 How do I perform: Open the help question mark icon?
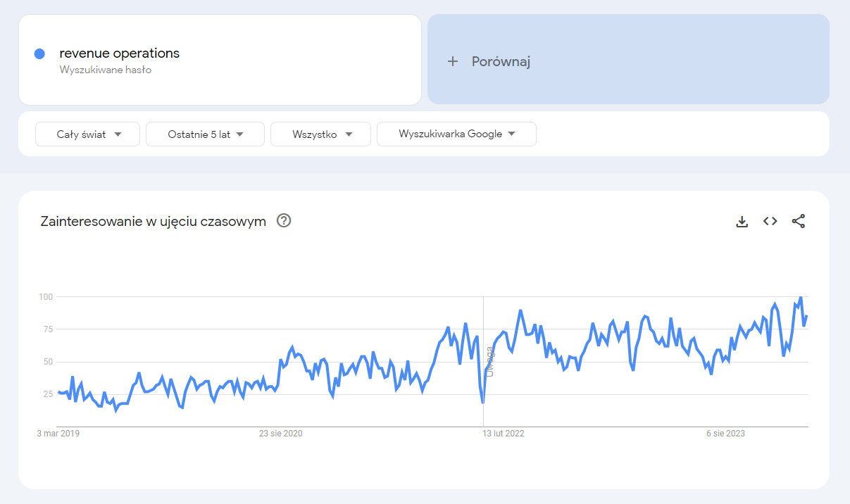point(284,221)
